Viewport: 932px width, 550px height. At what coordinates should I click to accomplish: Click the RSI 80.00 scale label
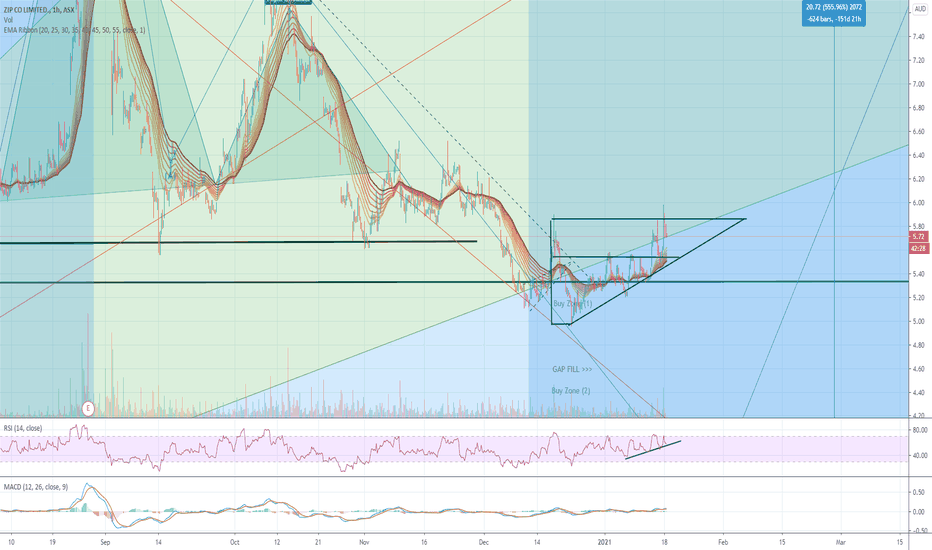pyautogui.click(x=920, y=430)
